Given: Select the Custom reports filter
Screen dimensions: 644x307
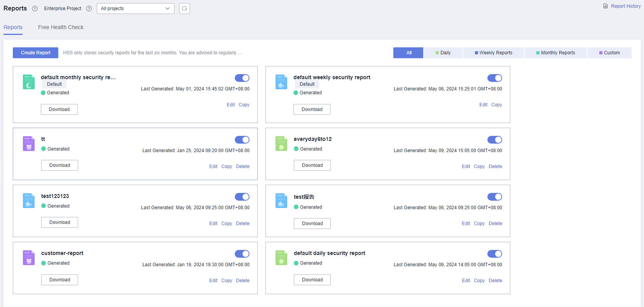Looking at the screenshot, I should [x=609, y=53].
